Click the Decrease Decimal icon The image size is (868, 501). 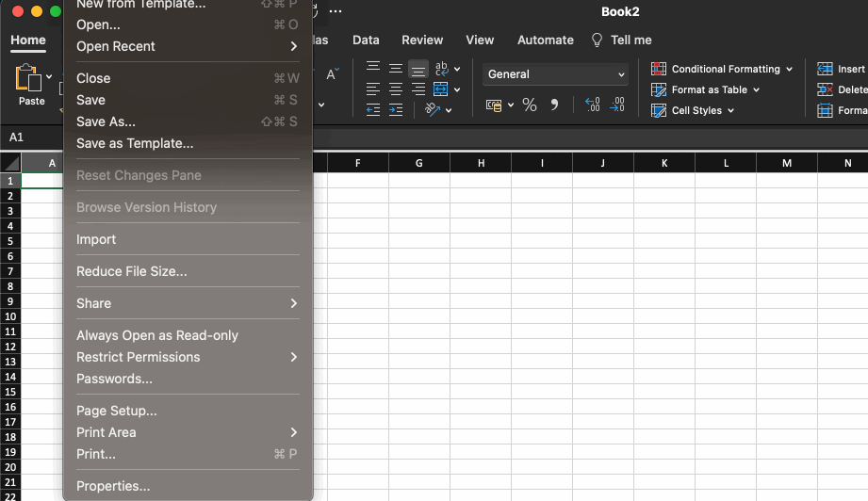[x=616, y=105]
